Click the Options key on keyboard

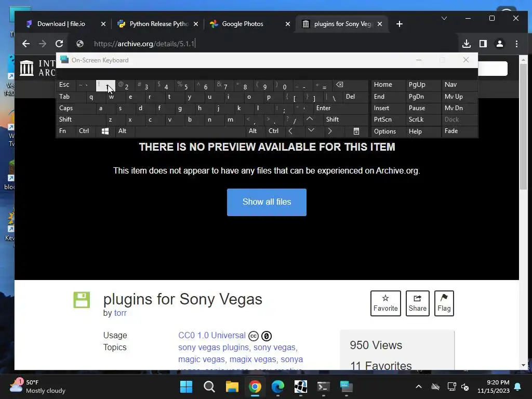pyautogui.click(x=388, y=131)
